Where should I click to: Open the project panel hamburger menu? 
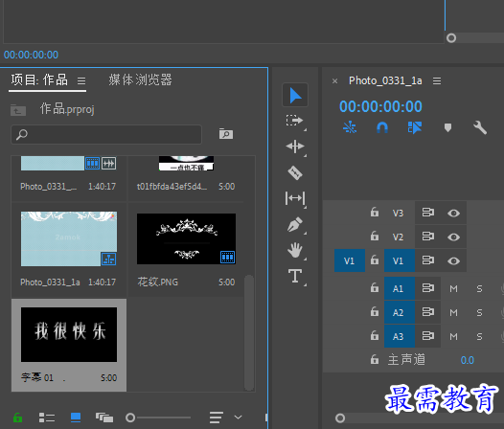point(81,80)
